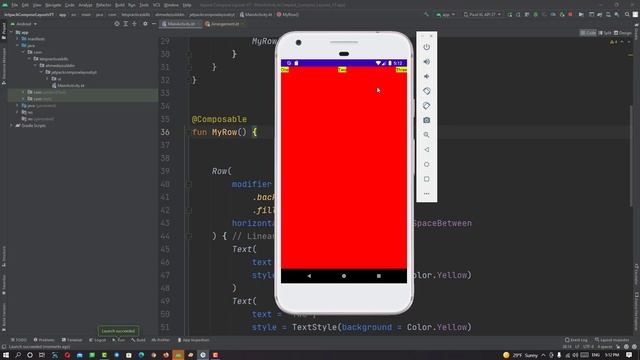Screen dimensions: 640x360
Task: Open the Layout Inspector tool window
Action: click(x=611, y=340)
